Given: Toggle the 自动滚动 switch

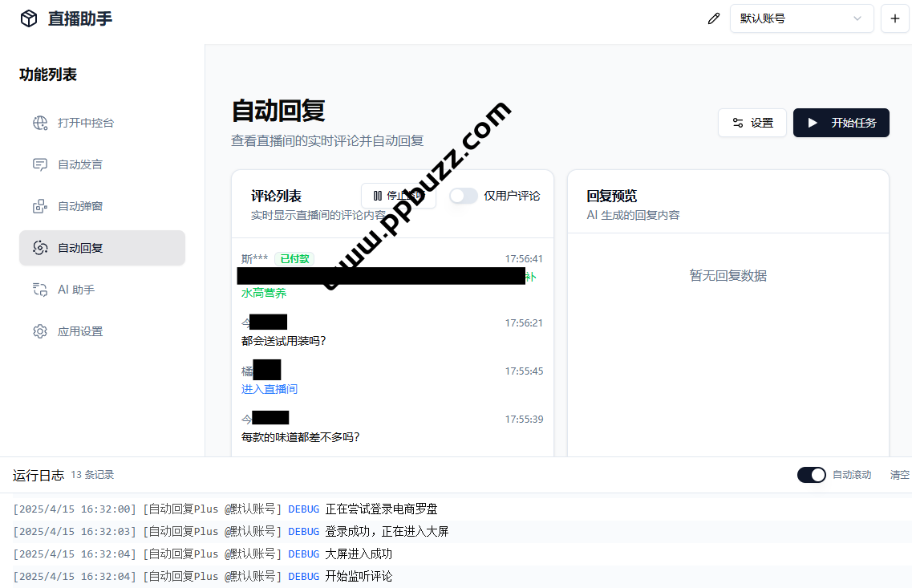Looking at the screenshot, I should pos(812,475).
